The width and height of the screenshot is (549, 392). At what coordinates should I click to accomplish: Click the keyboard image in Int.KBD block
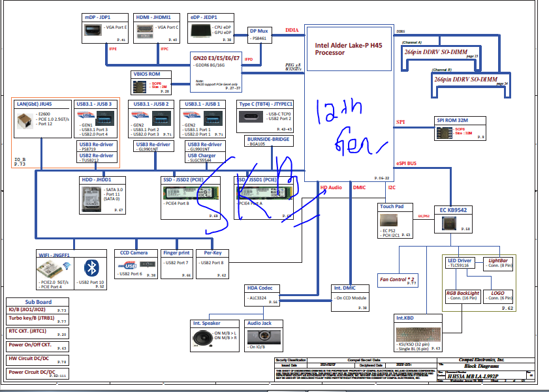pyautogui.click(x=418, y=335)
